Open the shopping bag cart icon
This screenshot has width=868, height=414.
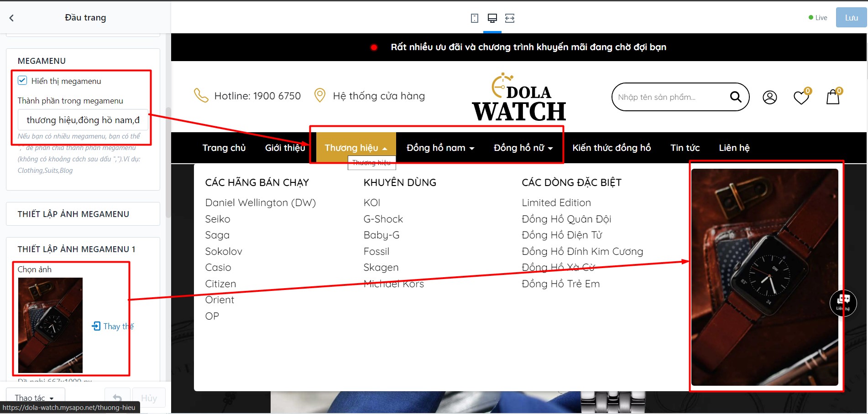click(x=833, y=97)
